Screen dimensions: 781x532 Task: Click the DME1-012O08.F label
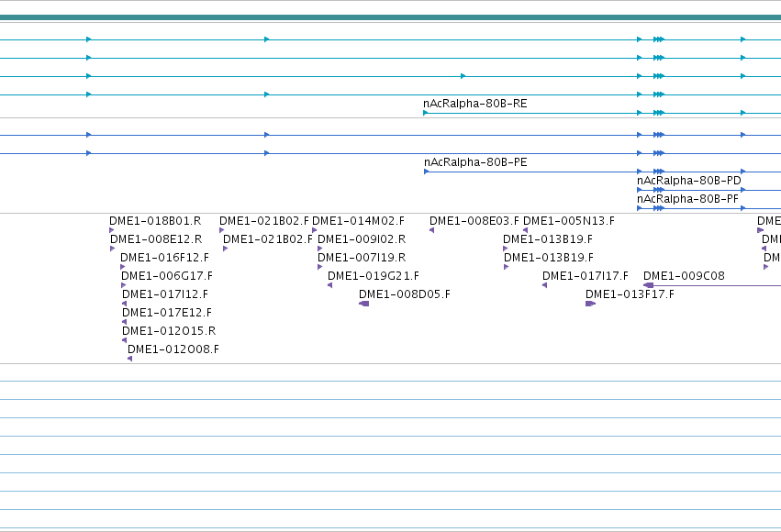tap(173, 349)
